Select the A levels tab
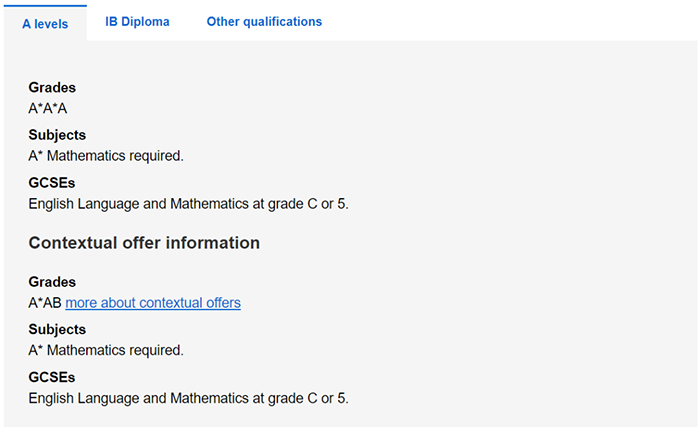This screenshot has height=432, width=700. pos(45,23)
